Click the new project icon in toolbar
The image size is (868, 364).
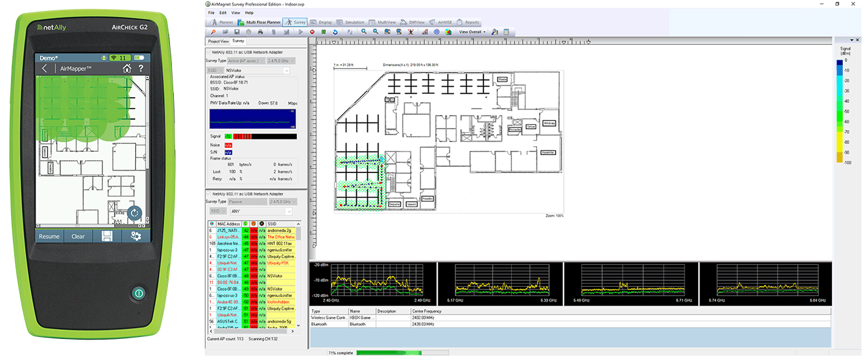(x=214, y=32)
